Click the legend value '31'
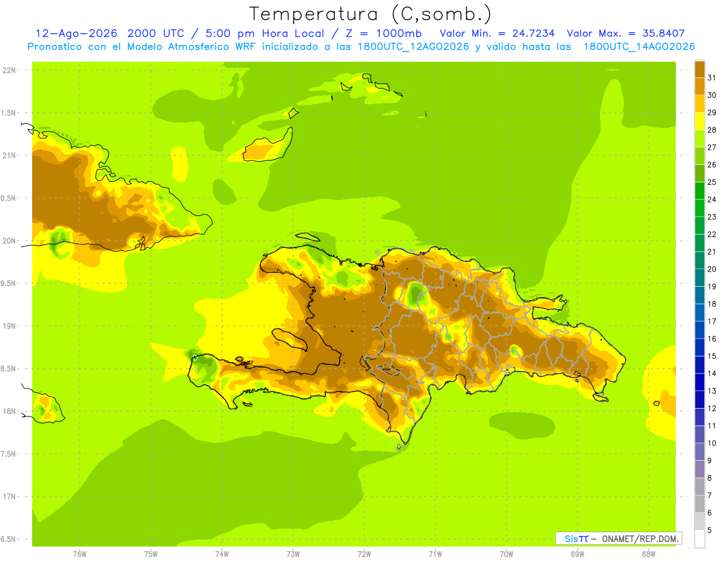The width and height of the screenshot is (728, 562). [712, 78]
